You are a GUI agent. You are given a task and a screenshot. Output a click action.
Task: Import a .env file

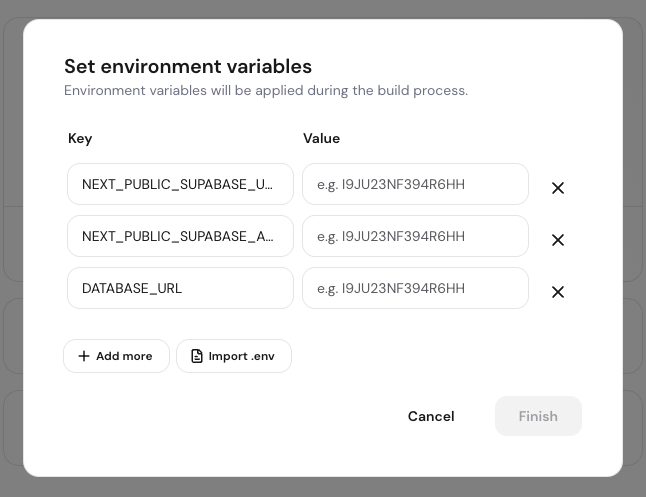[x=234, y=356]
